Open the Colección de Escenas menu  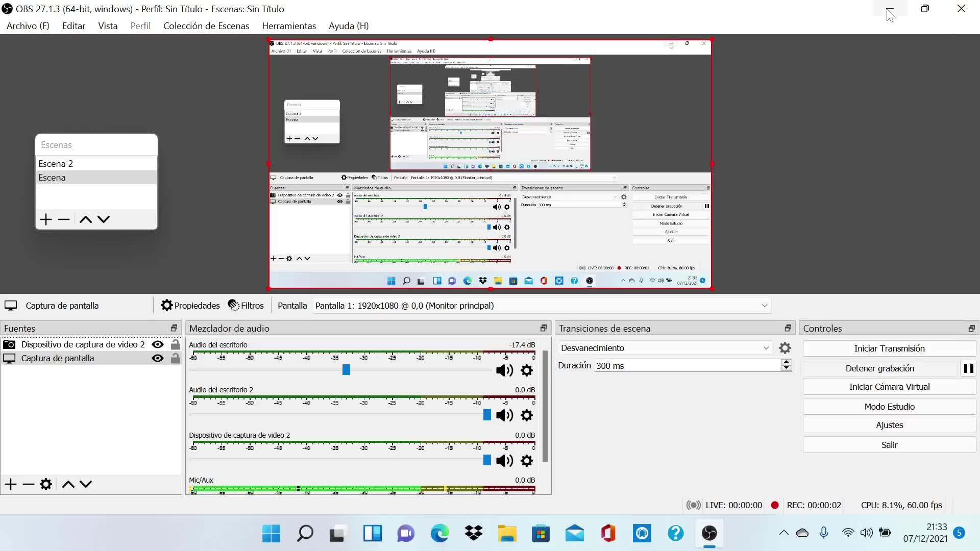[x=206, y=26]
